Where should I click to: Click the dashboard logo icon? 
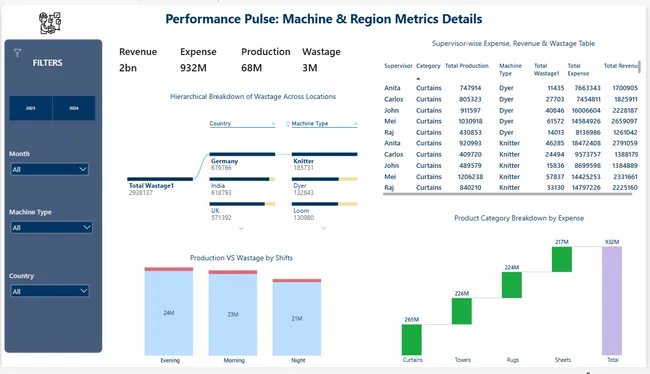tap(50, 23)
